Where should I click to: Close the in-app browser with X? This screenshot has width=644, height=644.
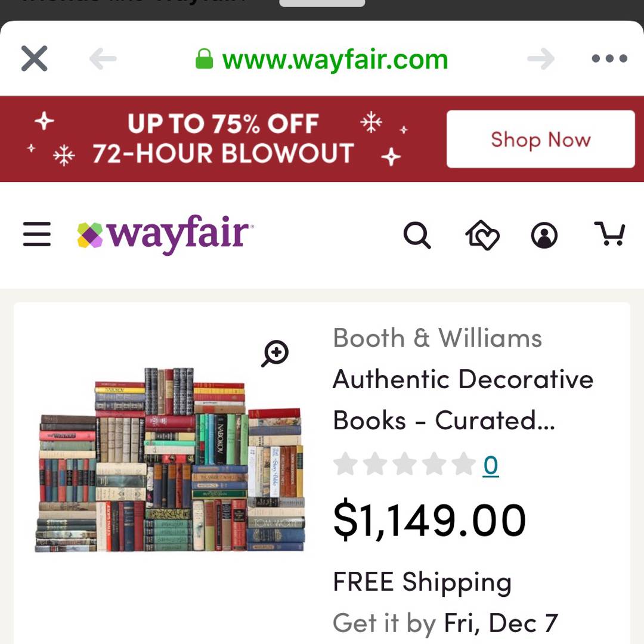coord(34,58)
